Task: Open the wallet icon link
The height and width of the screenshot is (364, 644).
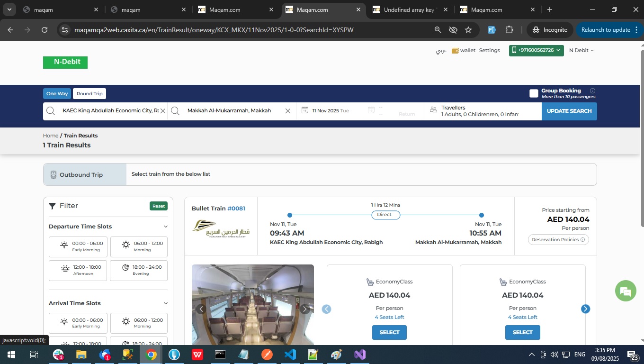Action: click(x=455, y=51)
